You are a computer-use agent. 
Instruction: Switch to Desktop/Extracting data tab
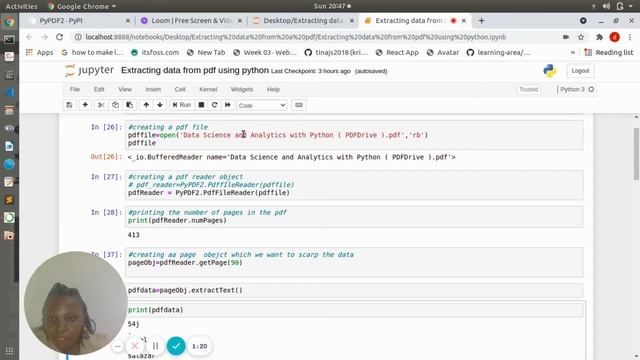click(x=302, y=20)
